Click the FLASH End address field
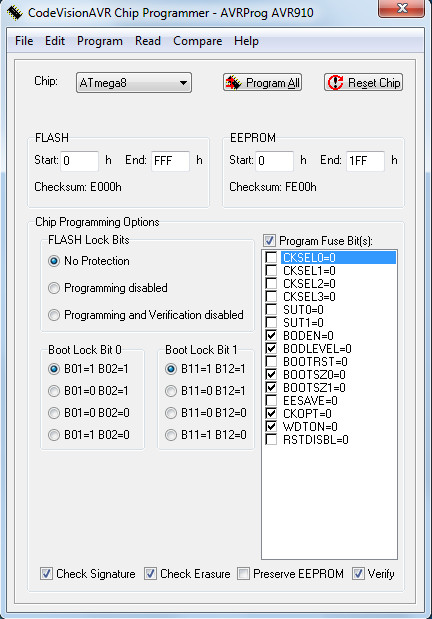The image size is (432, 619). tap(170, 161)
